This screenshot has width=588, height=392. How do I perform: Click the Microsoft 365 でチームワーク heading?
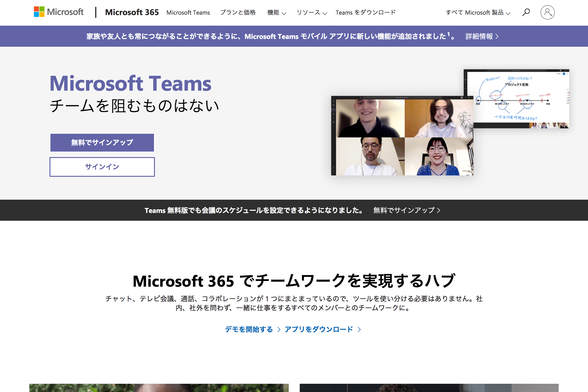[294, 281]
